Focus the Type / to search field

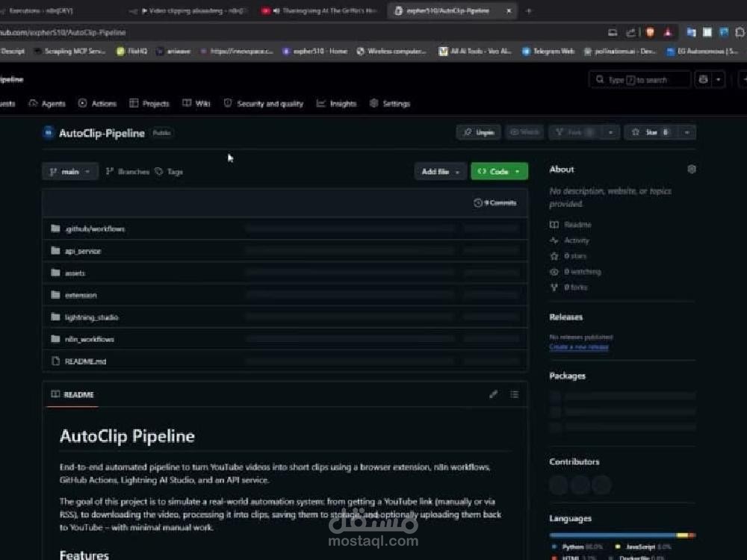point(639,80)
